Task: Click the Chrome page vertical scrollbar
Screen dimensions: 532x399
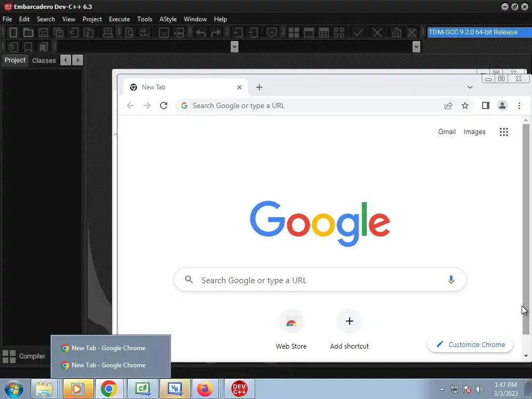Action: pyautogui.click(x=526, y=229)
